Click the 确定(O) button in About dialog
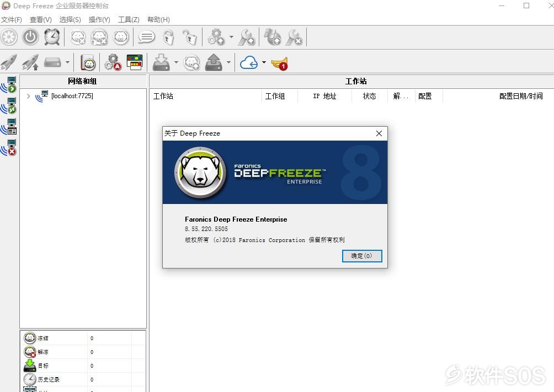Viewport: 554px width, 392px height. click(362, 256)
